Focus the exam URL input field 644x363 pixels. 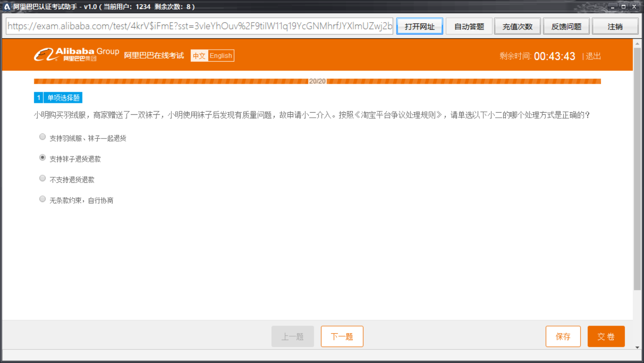200,26
